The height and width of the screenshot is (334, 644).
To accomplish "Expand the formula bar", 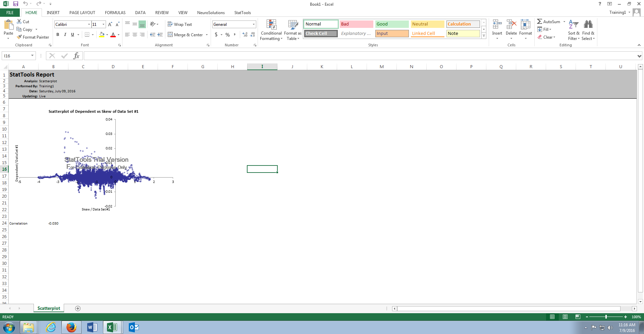I will pyautogui.click(x=639, y=56).
